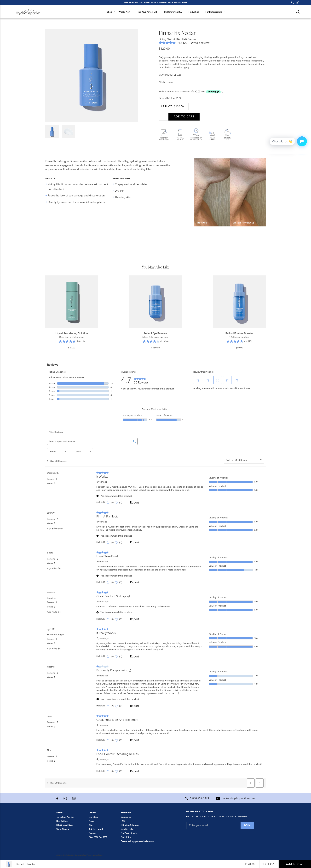Click sticky bar Add To Cart button
311x868 pixels.
(294, 864)
